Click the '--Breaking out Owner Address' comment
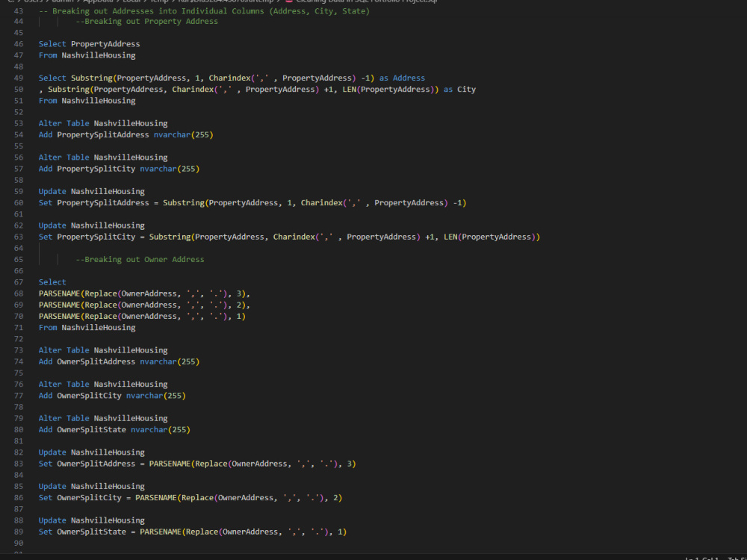Image resolution: width=747 pixels, height=560 pixels. (x=140, y=260)
